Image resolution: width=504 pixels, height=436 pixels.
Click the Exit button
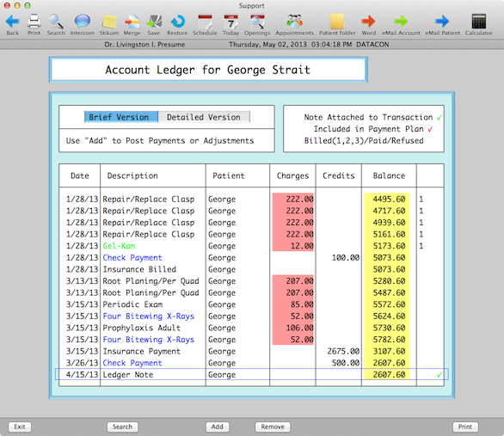coord(20,427)
